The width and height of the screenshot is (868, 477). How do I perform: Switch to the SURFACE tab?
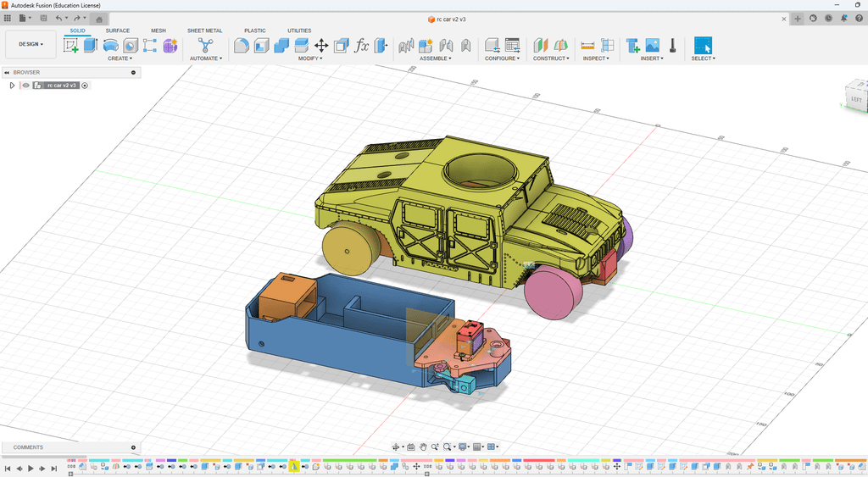click(x=117, y=31)
